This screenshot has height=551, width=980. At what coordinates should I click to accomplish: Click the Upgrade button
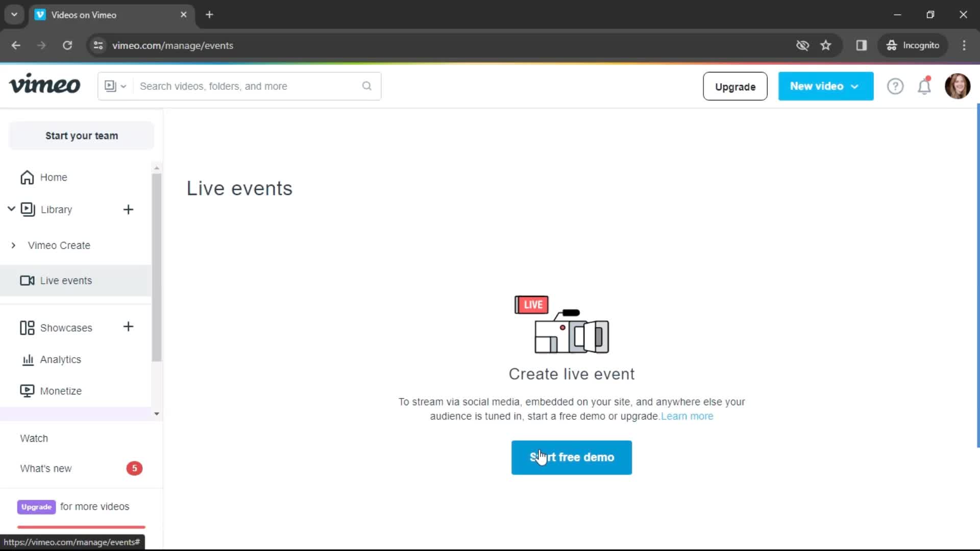coord(735,86)
